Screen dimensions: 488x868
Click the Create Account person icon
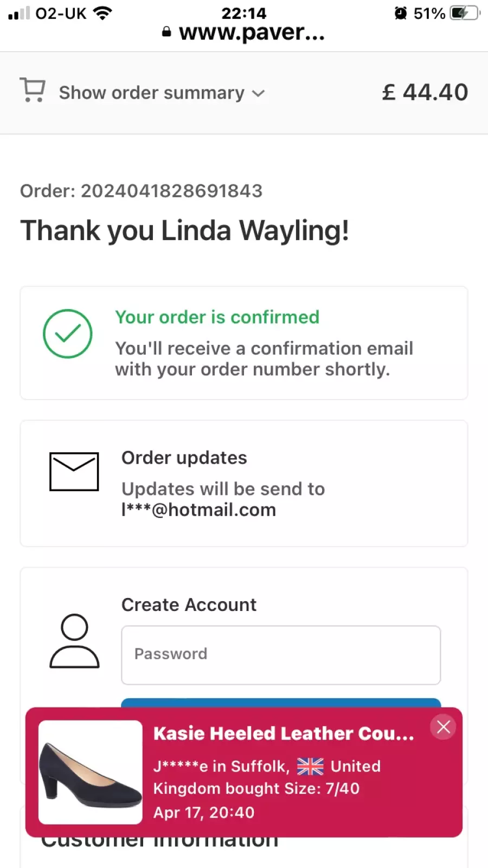coord(74,641)
